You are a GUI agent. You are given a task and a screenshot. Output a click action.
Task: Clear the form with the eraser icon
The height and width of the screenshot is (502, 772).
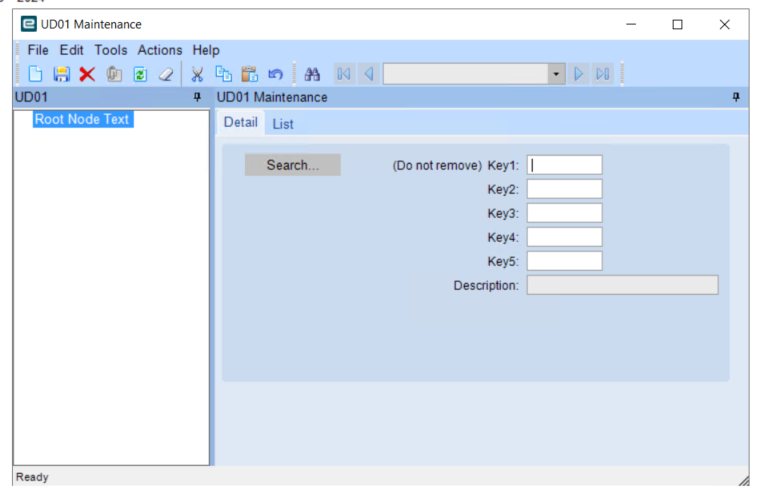pyautogui.click(x=166, y=74)
